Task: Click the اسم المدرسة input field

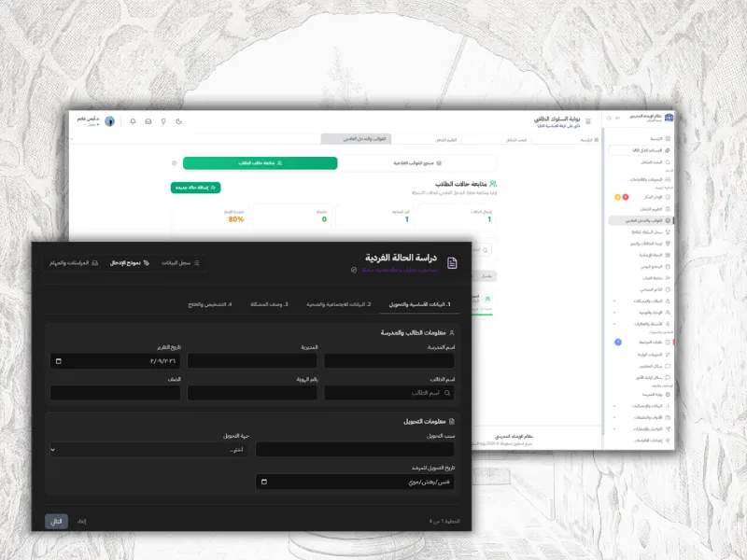Action: pos(389,361)
